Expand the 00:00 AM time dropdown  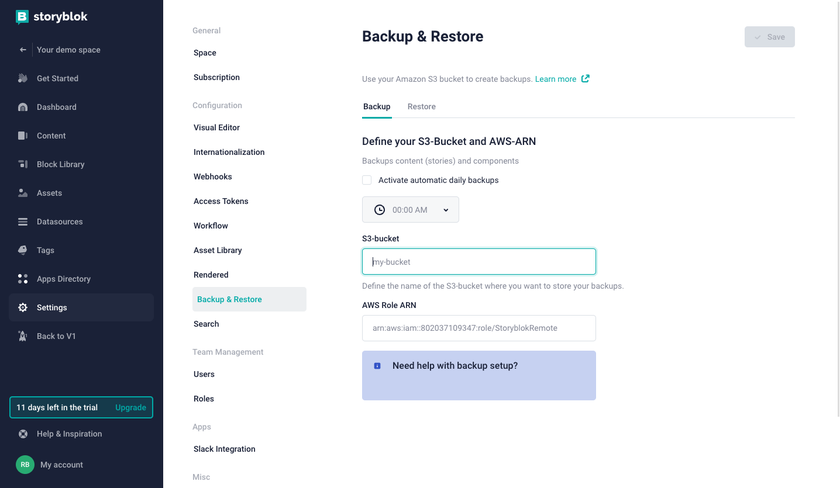coord(410,210)
